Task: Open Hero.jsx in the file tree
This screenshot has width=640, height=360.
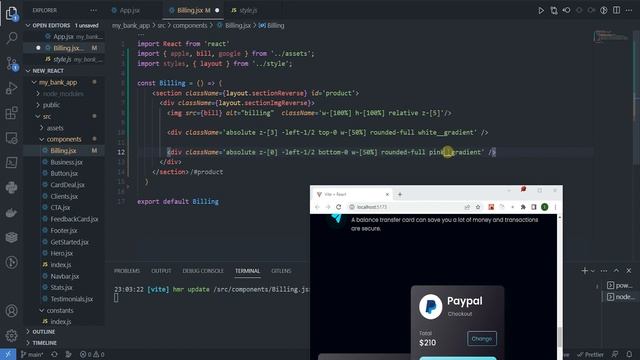Action: tap(61, 253)
